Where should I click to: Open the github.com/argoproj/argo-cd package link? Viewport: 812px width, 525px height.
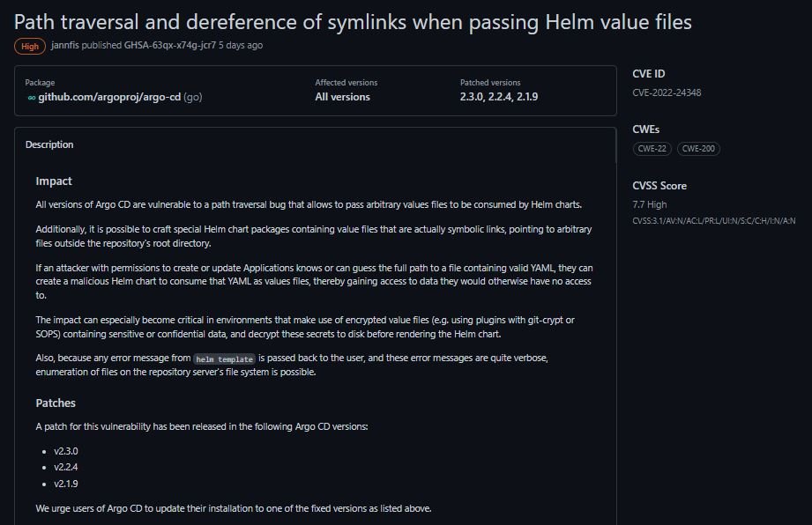(x=109, y=97)
